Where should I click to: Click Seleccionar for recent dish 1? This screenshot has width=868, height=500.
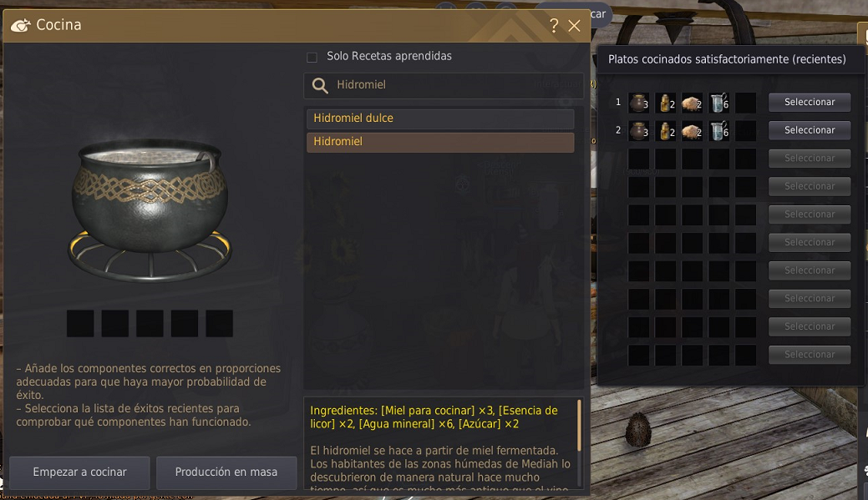click(x=810, y=103)
